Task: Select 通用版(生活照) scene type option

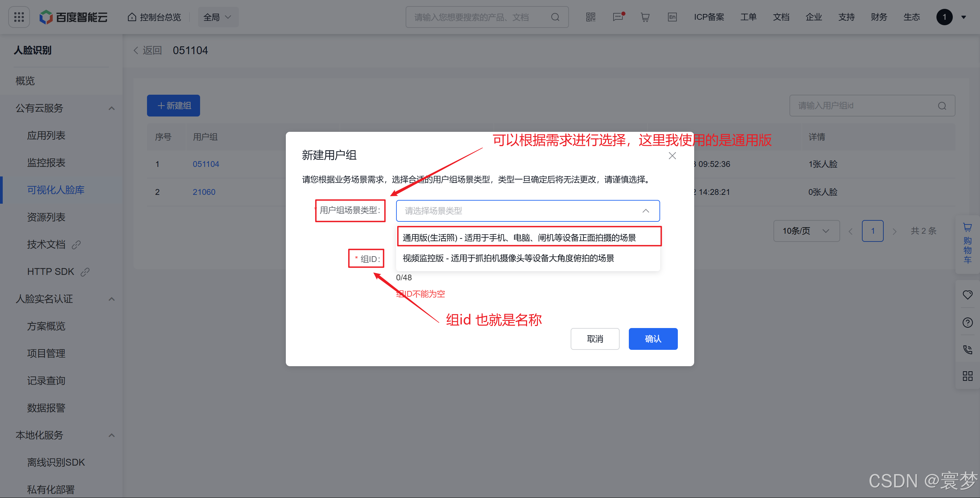Action: coord(519,237)
